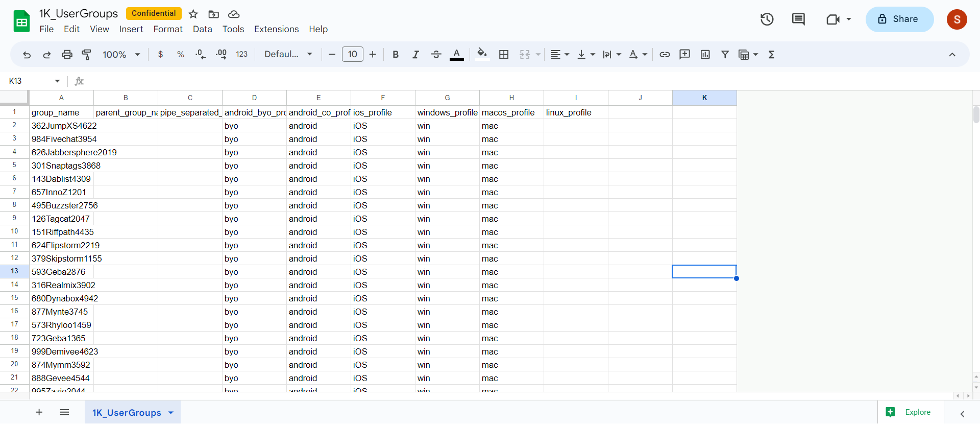Insert chart icon

tap(705, 55)
